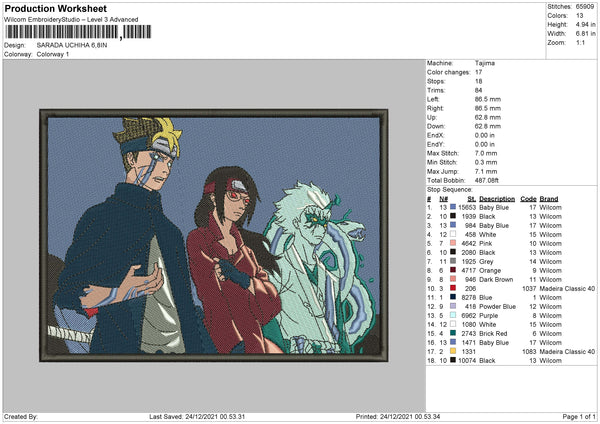The width and height of the screenshot is (600, 424).
Task: Select 'Powder Blue' description text
Action: tap(497, 307)
